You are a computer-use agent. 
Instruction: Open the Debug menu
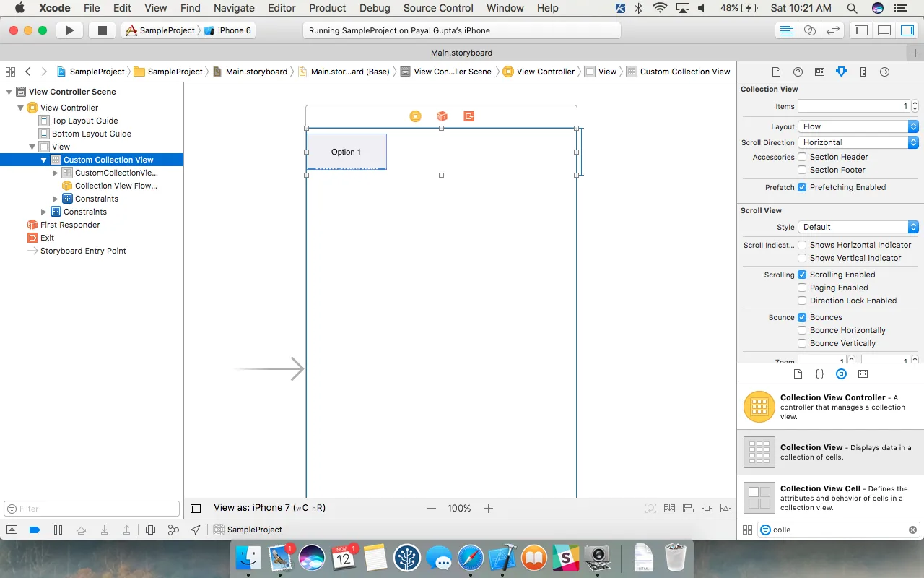[375, 8]
